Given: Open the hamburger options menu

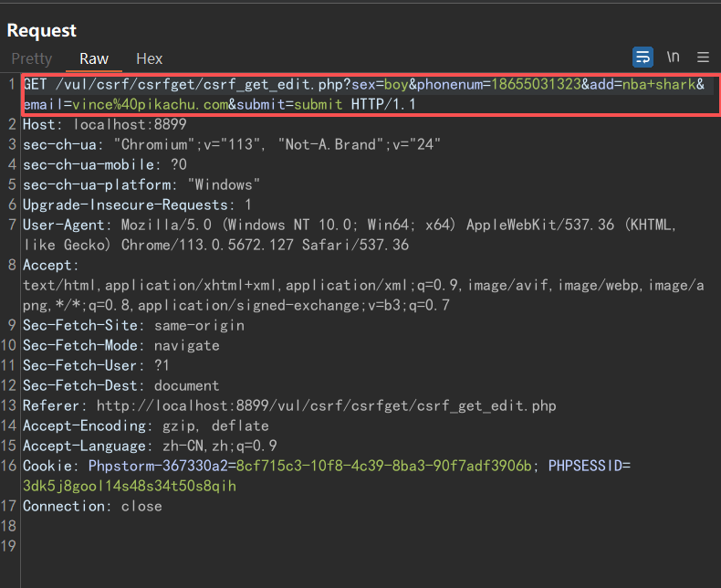Looking at the screenshot, I should pyautogui.click(x=703, y=58).
